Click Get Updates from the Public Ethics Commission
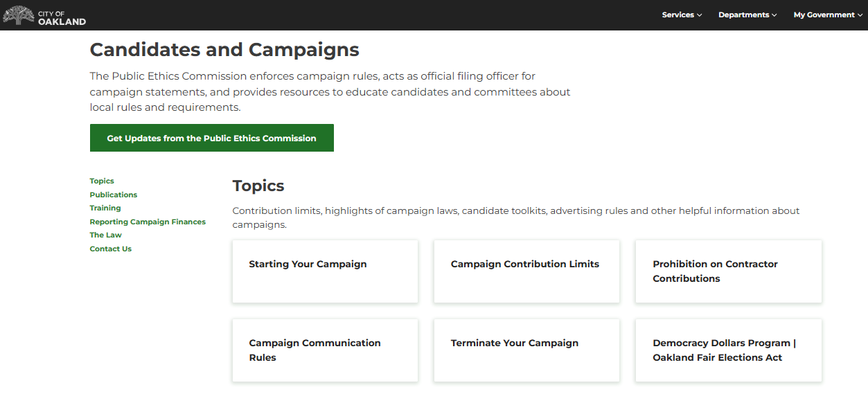The width and height of the screenshot is (868, 394). 211,138
